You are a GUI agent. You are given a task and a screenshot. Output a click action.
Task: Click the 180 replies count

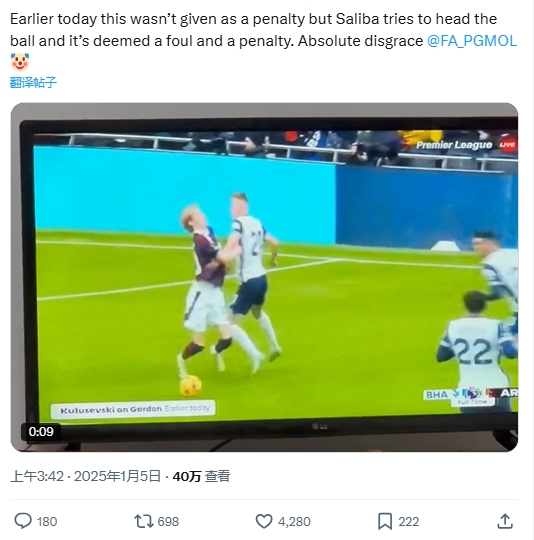(x=47, y=521)
